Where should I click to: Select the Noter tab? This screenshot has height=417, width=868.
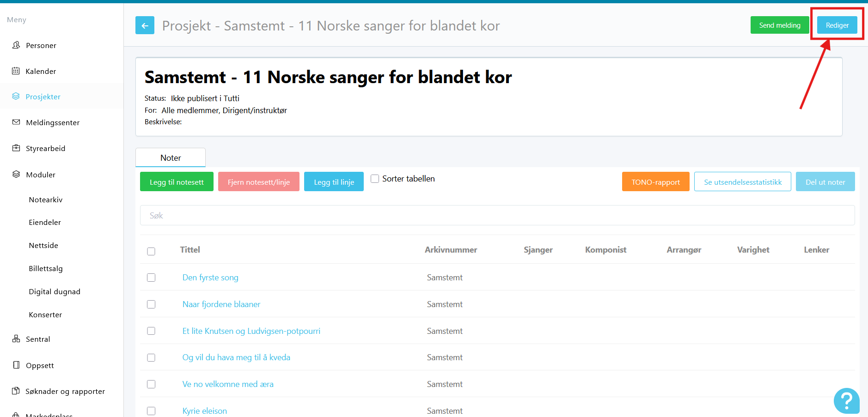pyautogui.click(x=171, y=157)
